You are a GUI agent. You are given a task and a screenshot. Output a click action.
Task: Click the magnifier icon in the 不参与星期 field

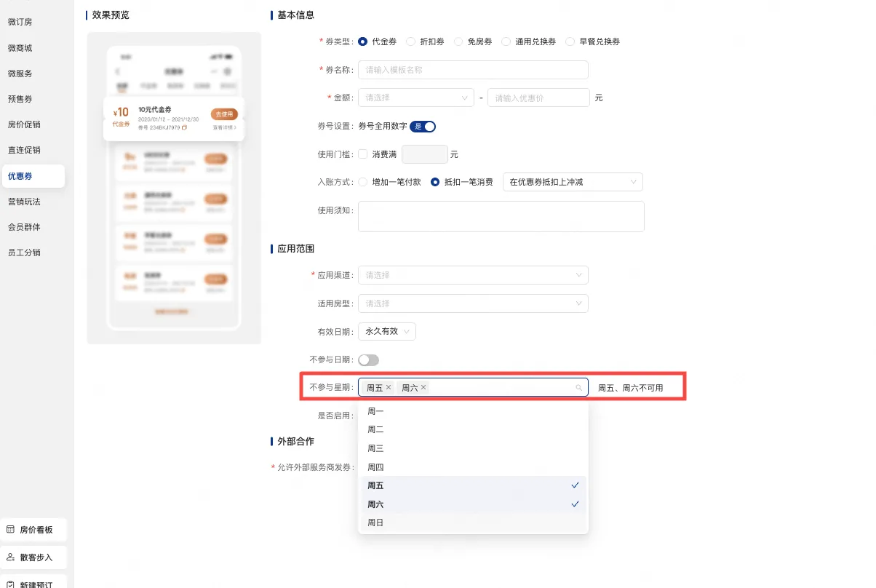tap(578, 387)
